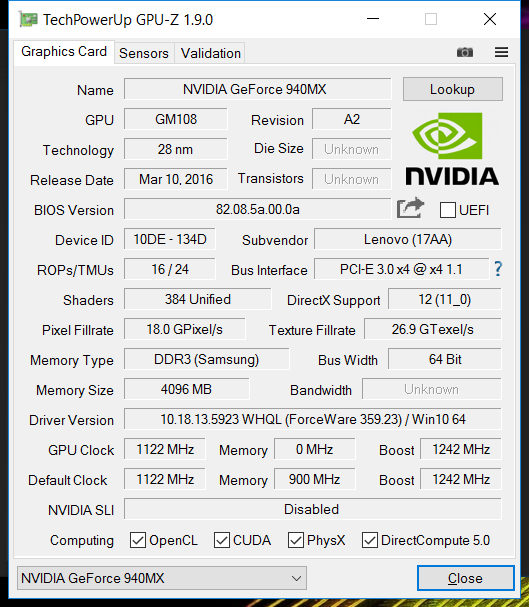Minimize the GPU-Z window
This screenshot has height=607, width=529.
tap(373, 19)
